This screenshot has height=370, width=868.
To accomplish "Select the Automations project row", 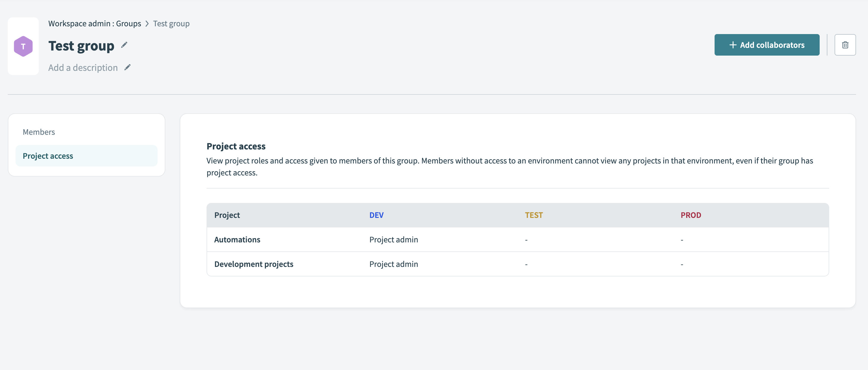I will click(237, 239).
